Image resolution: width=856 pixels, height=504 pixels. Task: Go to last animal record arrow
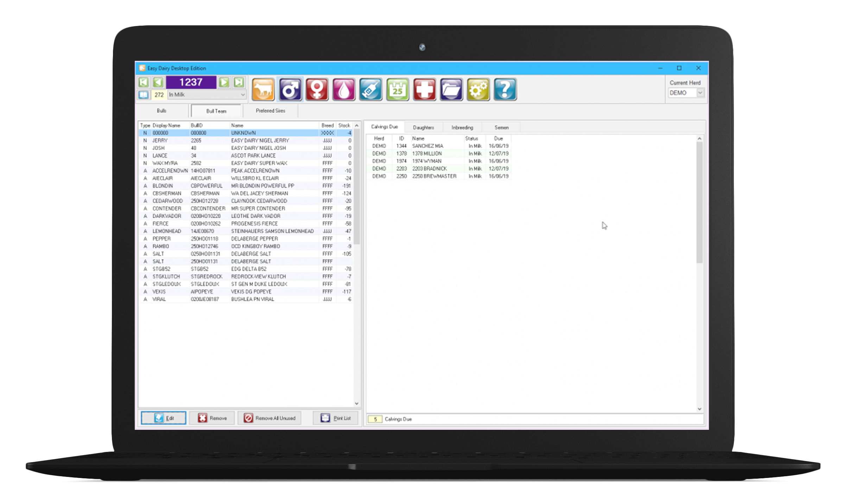[239, 82]
